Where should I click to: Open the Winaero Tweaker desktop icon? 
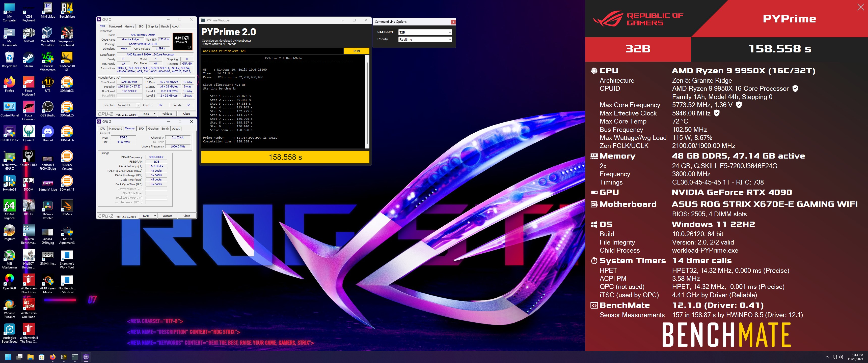(x=9, y=309)
